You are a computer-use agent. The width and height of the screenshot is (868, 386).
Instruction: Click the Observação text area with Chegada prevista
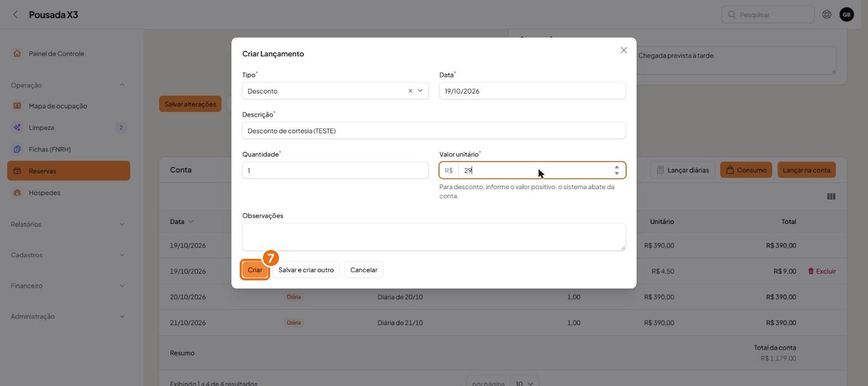click(x=736, y=60)
